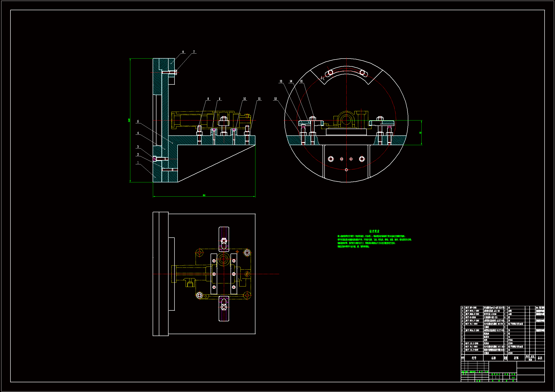
Task: Click balloon number 10 above base plate
Action: (244, 99)
